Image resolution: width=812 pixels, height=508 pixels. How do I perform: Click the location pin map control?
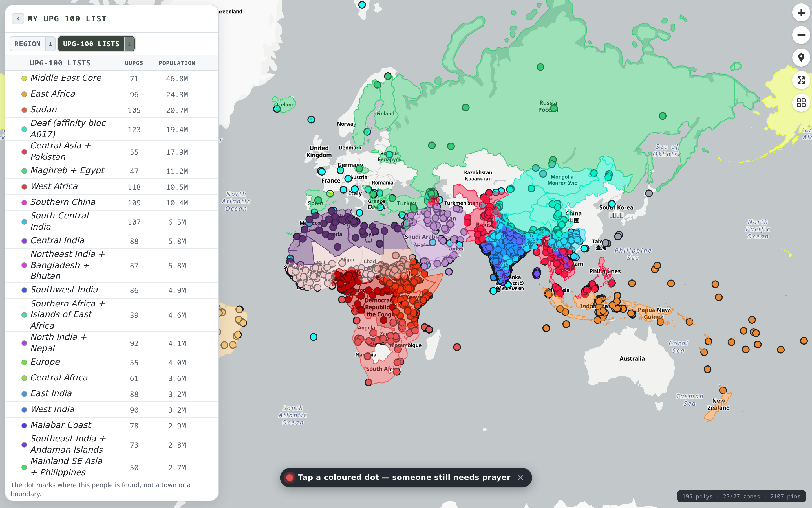click(801, 58)
